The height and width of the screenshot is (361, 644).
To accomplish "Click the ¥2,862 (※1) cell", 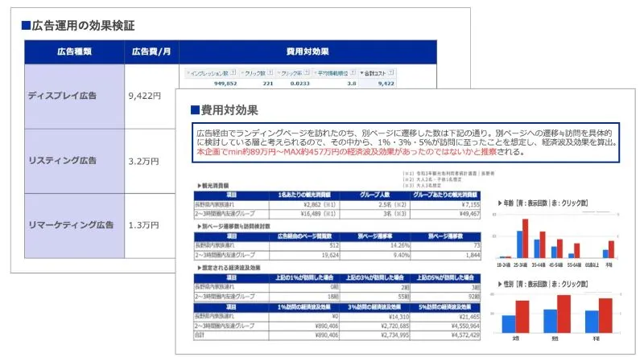I will (320, 204).
